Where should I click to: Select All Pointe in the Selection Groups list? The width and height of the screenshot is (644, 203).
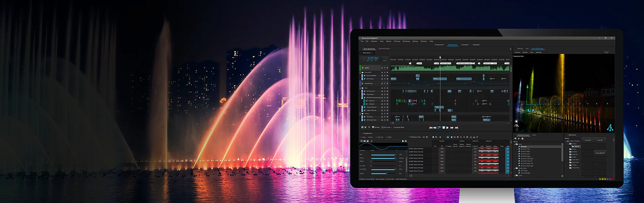point(524,146)
